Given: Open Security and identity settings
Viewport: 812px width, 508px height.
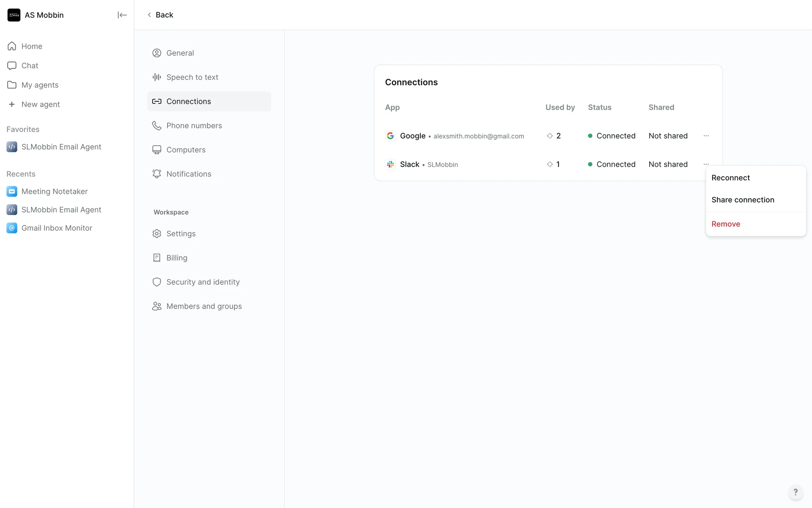Looking at the screenshot, I should [x=203, y=282].
